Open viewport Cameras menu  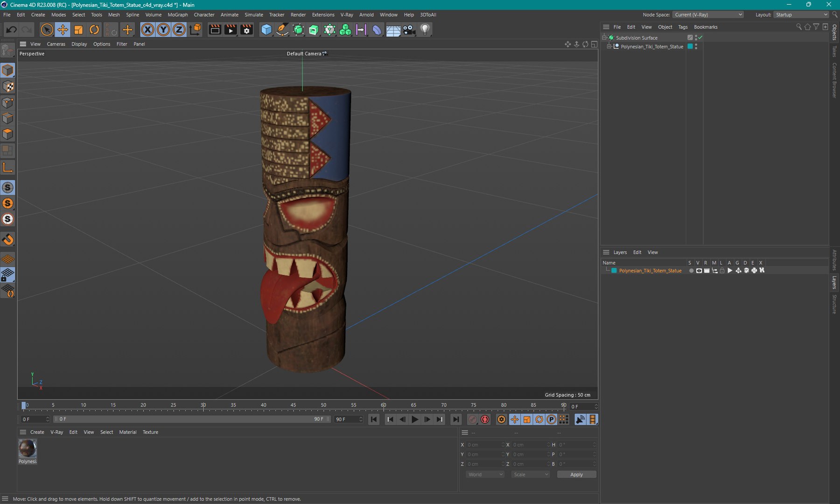tap(56, 44)
